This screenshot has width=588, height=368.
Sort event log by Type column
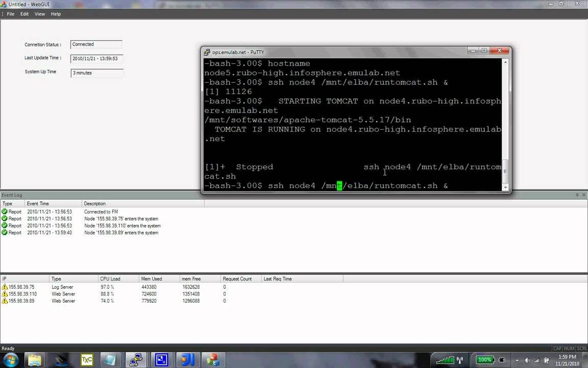12,203
